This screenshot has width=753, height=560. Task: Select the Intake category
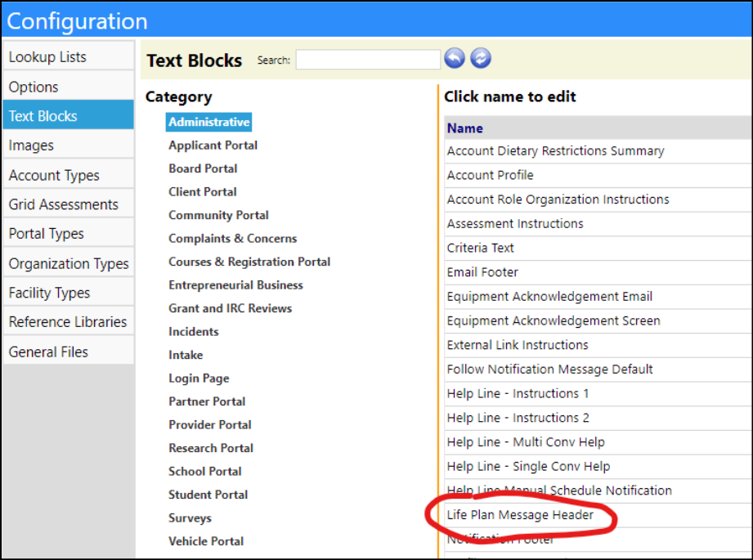(x=186, y=355)
